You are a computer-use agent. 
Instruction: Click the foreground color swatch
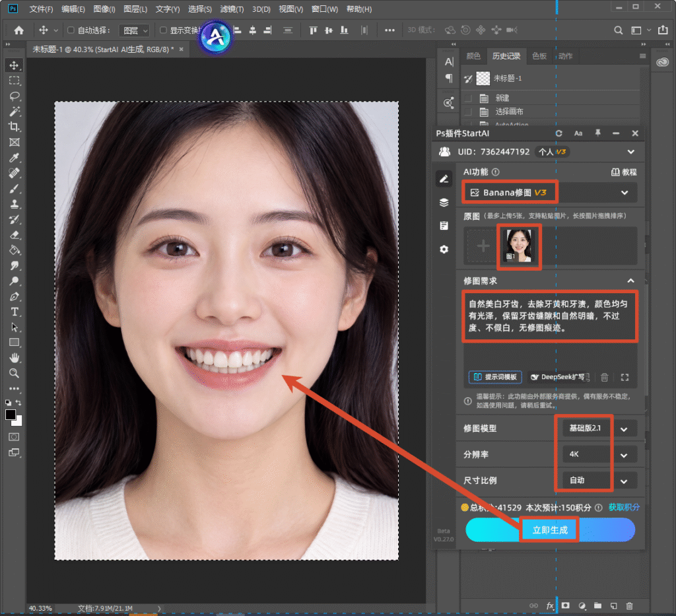(11, 415)
